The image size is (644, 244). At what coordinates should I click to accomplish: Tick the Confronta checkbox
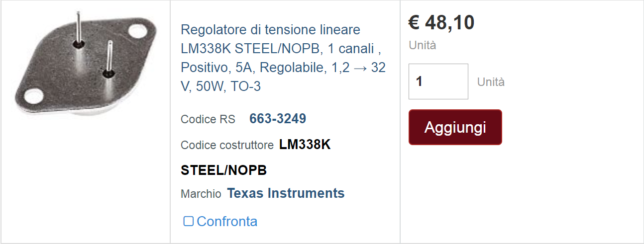188,221
